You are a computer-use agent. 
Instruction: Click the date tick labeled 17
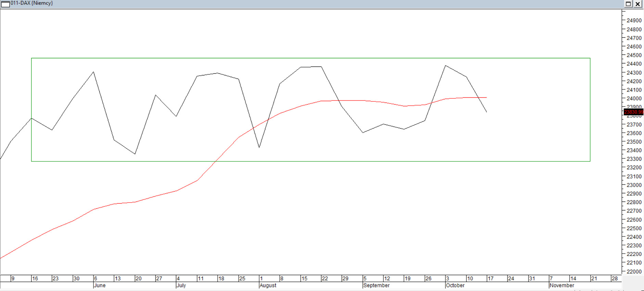[x=491, y=278]
